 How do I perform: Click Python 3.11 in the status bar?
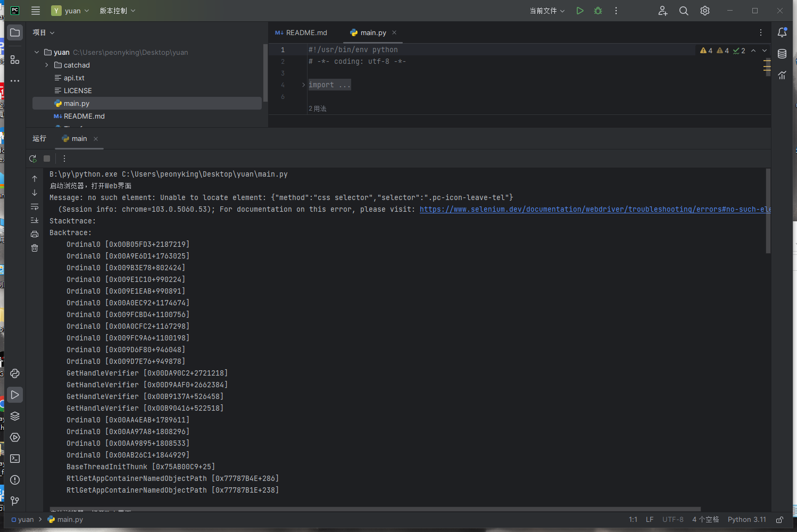tap(747, 519)
